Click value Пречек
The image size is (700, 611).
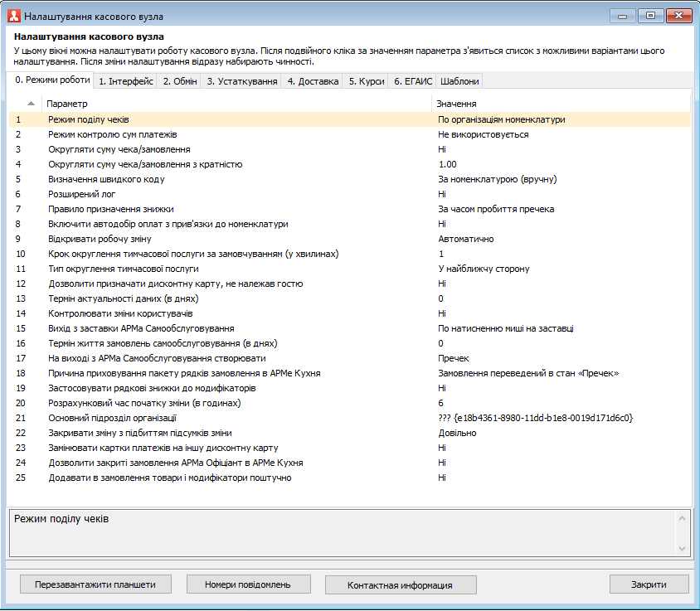453,358
